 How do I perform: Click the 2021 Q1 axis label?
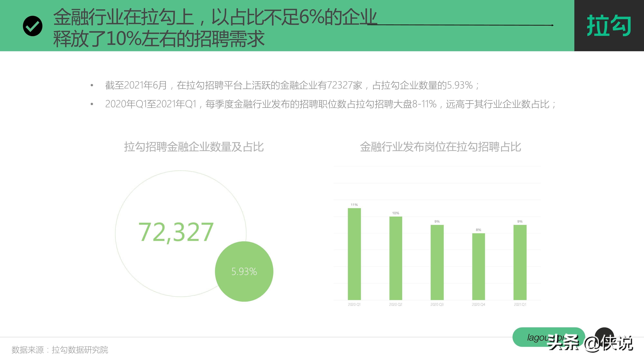click(x=520, y=305)
